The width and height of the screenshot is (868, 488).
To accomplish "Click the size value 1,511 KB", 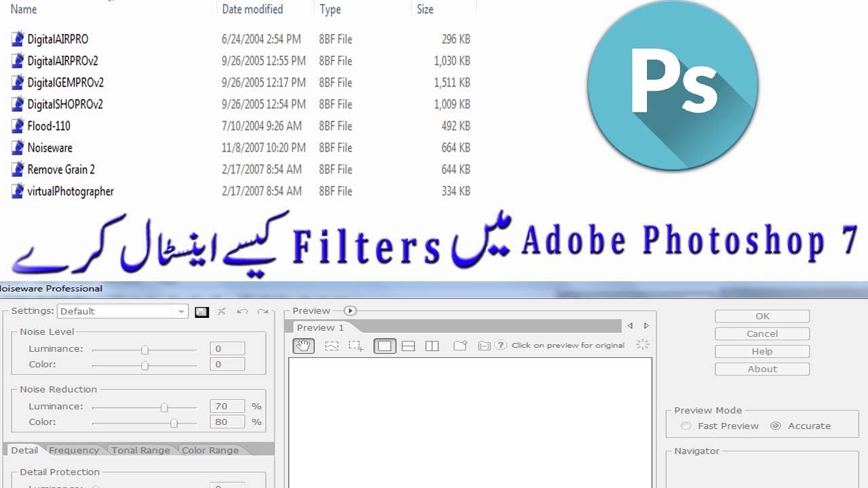I will [452, 83].
